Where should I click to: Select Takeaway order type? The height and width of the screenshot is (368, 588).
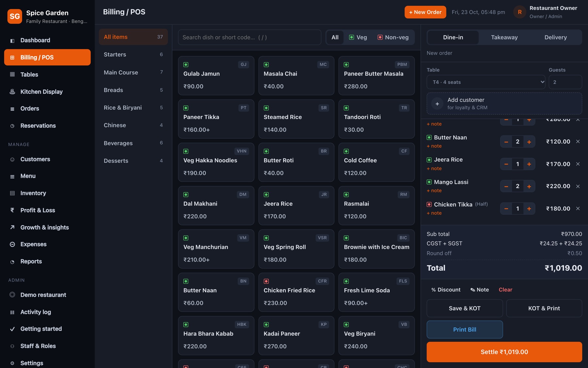pos(504,37)
